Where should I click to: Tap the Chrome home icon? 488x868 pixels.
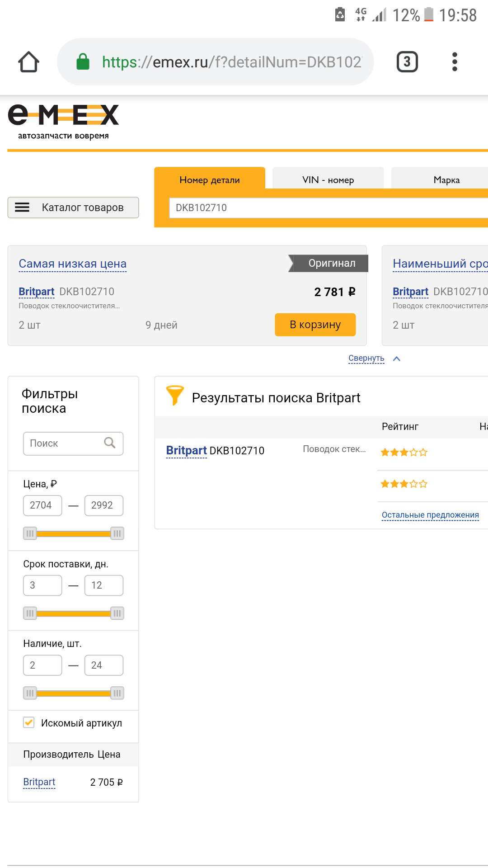(x=28, y=62)
